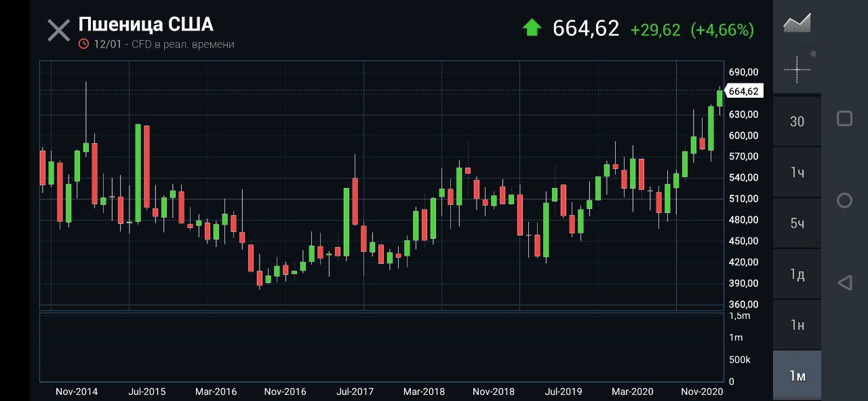Tap the 540,00 price axis label
The width and height of the screenshot is (868, 401).
tap(744, 178)
